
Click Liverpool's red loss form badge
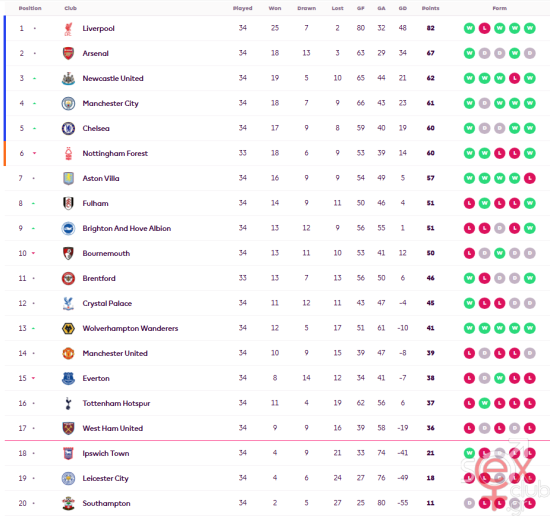[484, 28]
